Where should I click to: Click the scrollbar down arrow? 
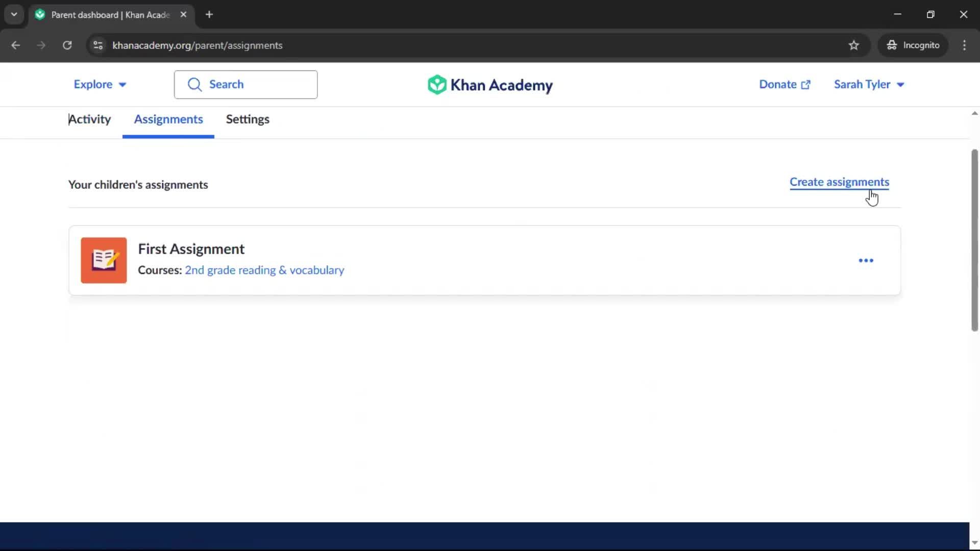[974, 543]
